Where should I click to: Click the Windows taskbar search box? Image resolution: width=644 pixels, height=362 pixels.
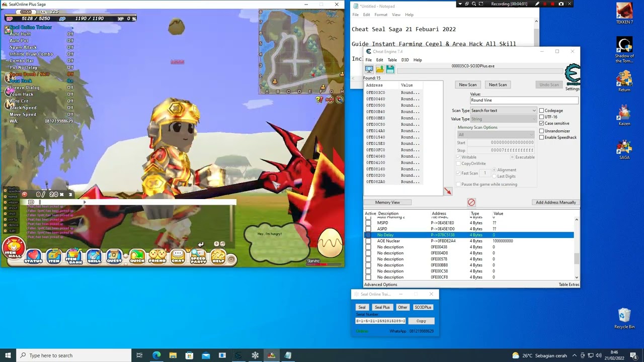[x=74, y=355]
